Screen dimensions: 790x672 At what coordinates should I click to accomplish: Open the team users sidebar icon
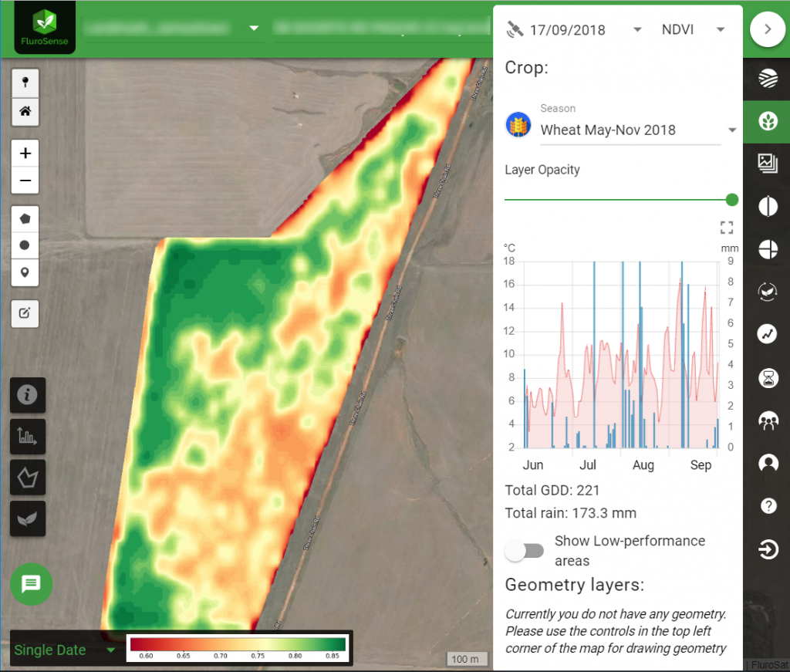pyautogui.click(x=768, y=420)
